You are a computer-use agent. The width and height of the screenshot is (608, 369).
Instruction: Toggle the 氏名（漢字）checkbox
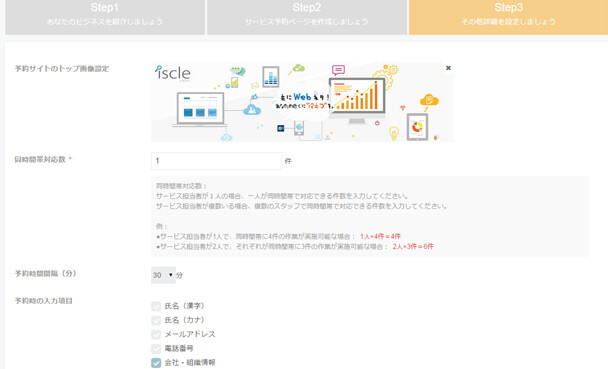(x=156, y=306)
